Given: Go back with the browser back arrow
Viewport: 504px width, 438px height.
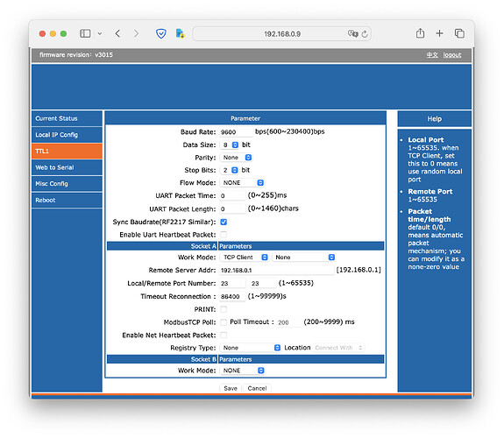Looking at the screenshot, I should [117, 33].
